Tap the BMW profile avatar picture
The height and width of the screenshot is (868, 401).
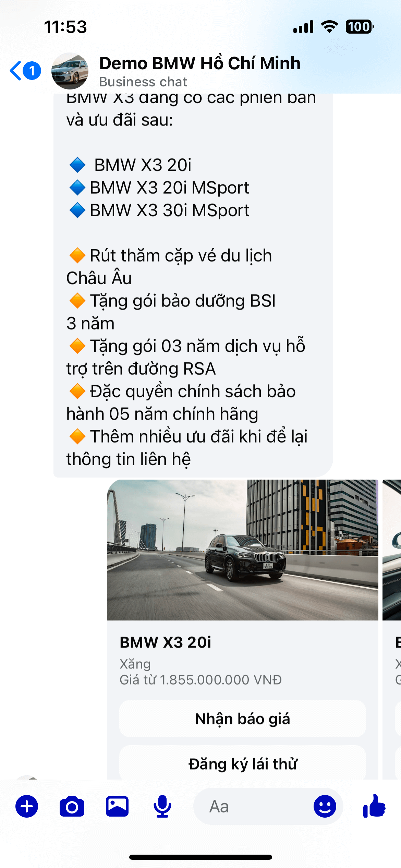(x=70, y=71)
